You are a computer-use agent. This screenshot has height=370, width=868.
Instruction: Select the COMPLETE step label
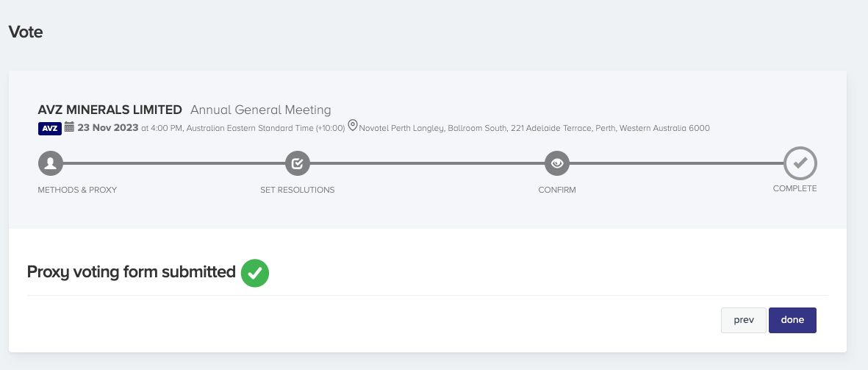795,188
